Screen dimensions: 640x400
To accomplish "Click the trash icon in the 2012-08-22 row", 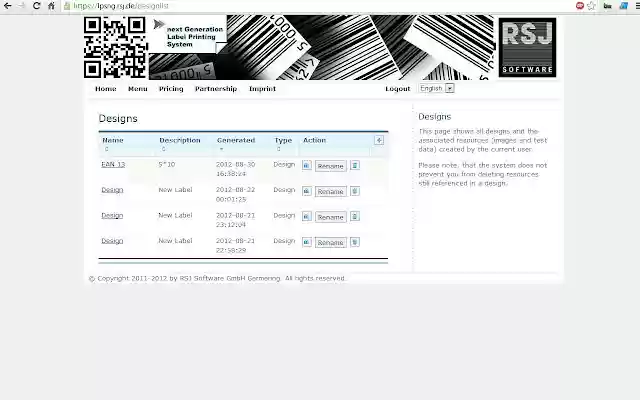I will click(x=355, y=191).
